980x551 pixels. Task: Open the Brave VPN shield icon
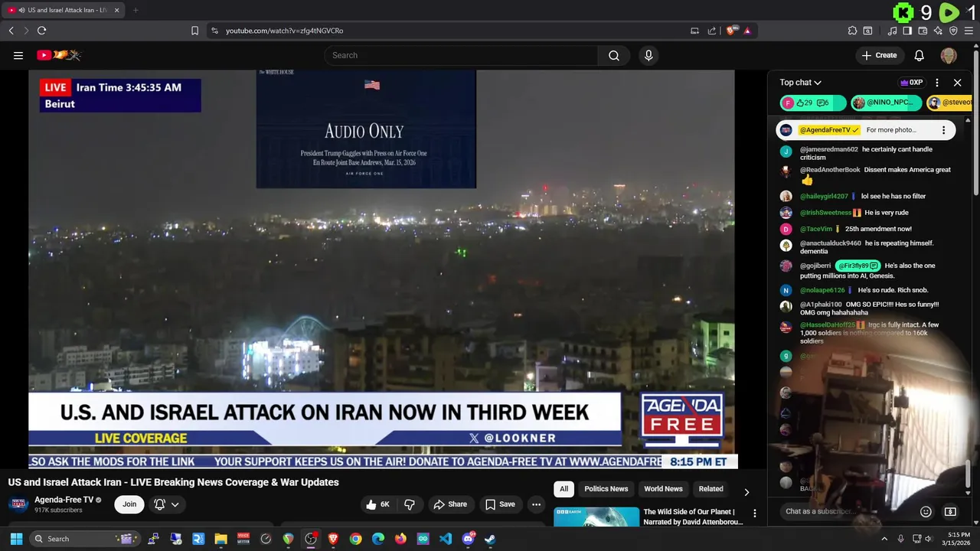click(953, 31)
